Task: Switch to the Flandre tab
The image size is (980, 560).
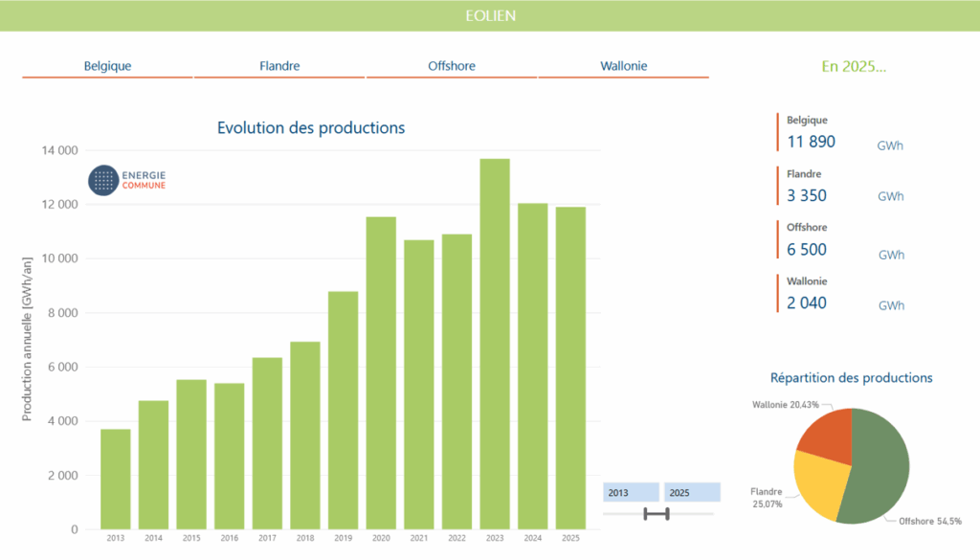Action: coord(279,66)
